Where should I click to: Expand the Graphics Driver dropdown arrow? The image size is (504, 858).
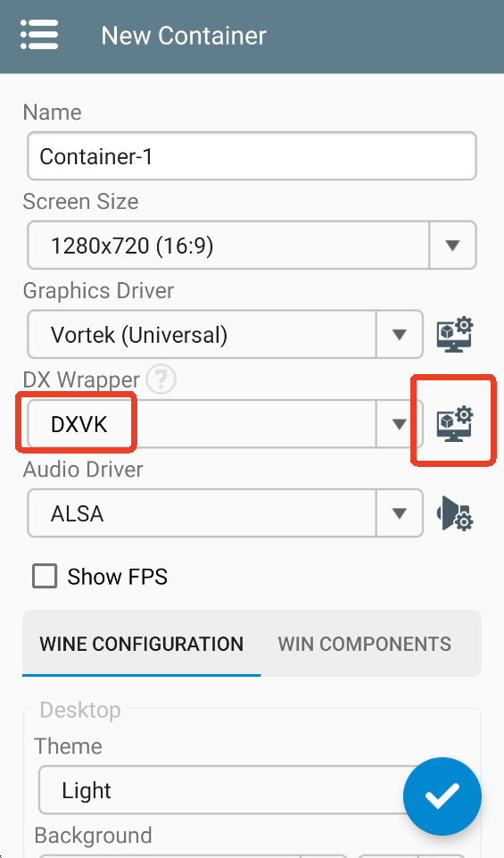(399, 334)
